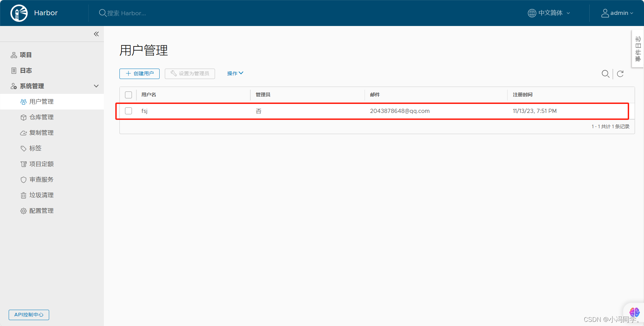The image size is (644, 326).
Task: Click username cell 'fsj'
Action: pos(144,111)
